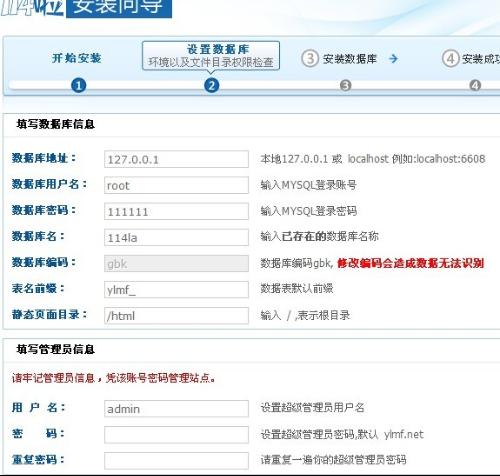This screenshot has width=500, height=476.
Task: Click the 静态页面目录 label
Action: 49,314
